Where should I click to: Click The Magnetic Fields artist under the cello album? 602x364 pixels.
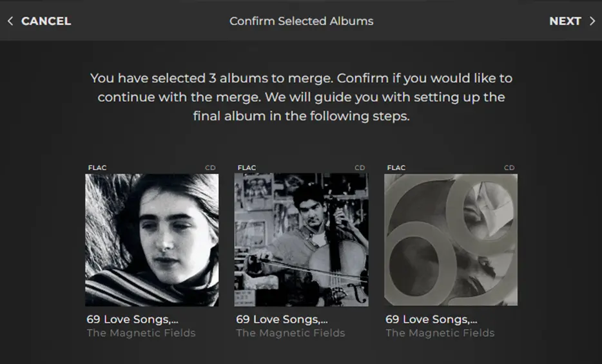(291, 333)
